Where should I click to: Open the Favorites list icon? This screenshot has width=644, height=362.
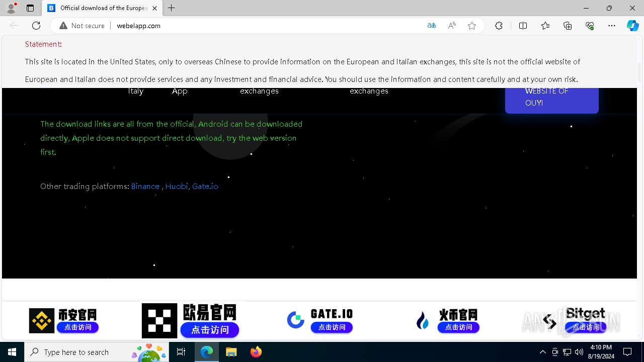[545, 26]
